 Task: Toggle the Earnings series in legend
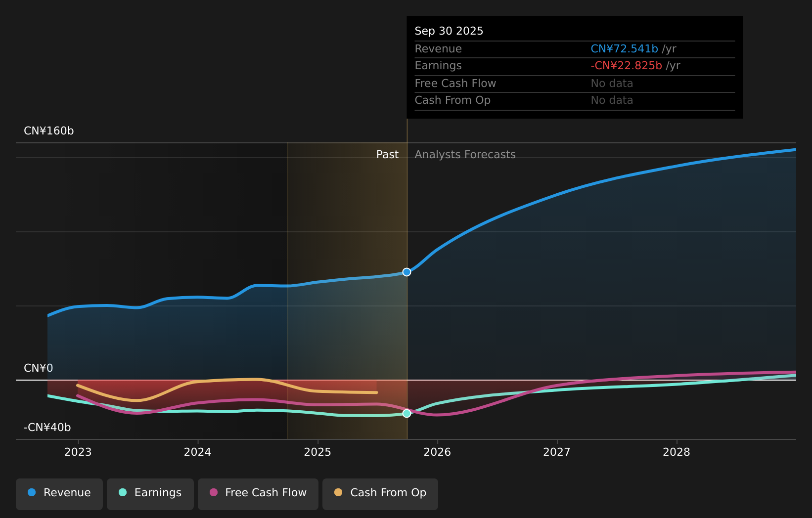point(150,494)
